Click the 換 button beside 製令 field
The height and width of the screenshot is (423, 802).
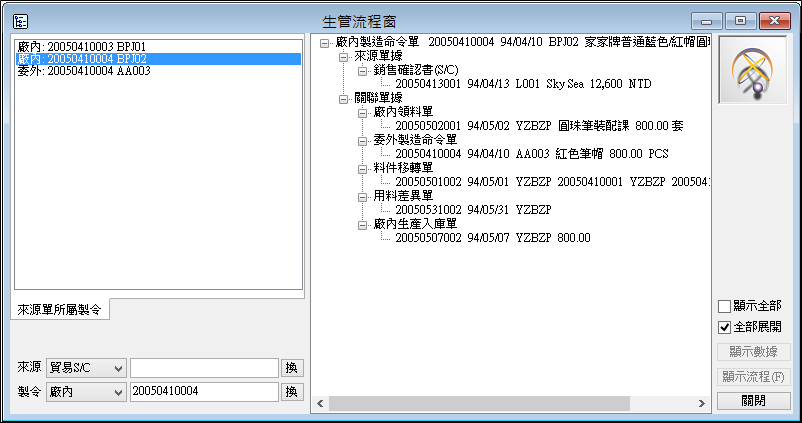[291, 391]
